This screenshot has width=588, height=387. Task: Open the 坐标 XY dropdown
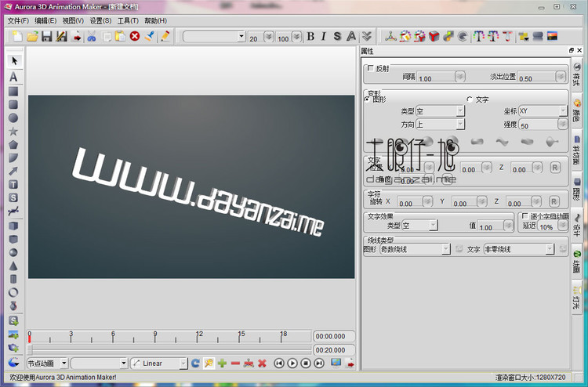coord(543,111)
